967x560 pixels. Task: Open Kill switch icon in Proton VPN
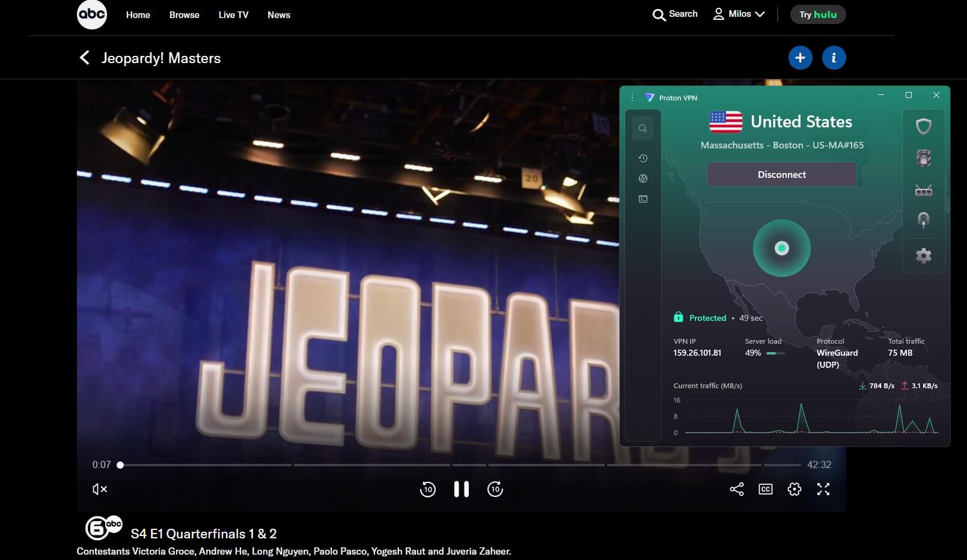click(x=924, y=158)
